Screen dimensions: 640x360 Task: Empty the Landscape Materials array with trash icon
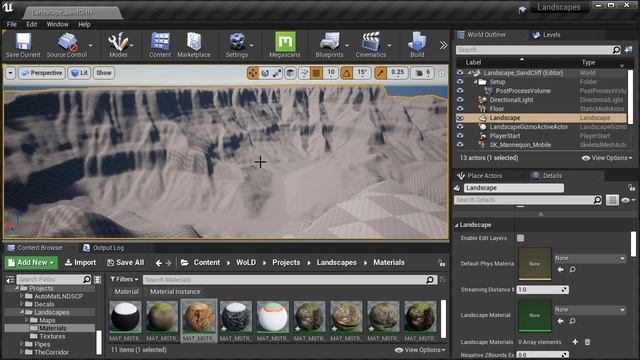click(587, 342)
